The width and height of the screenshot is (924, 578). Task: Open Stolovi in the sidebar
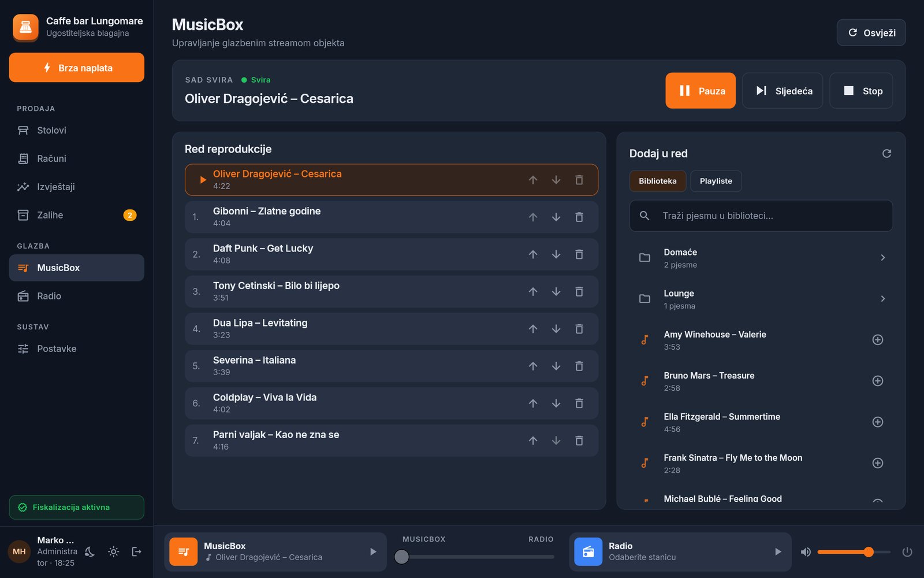tap(77, 131)
